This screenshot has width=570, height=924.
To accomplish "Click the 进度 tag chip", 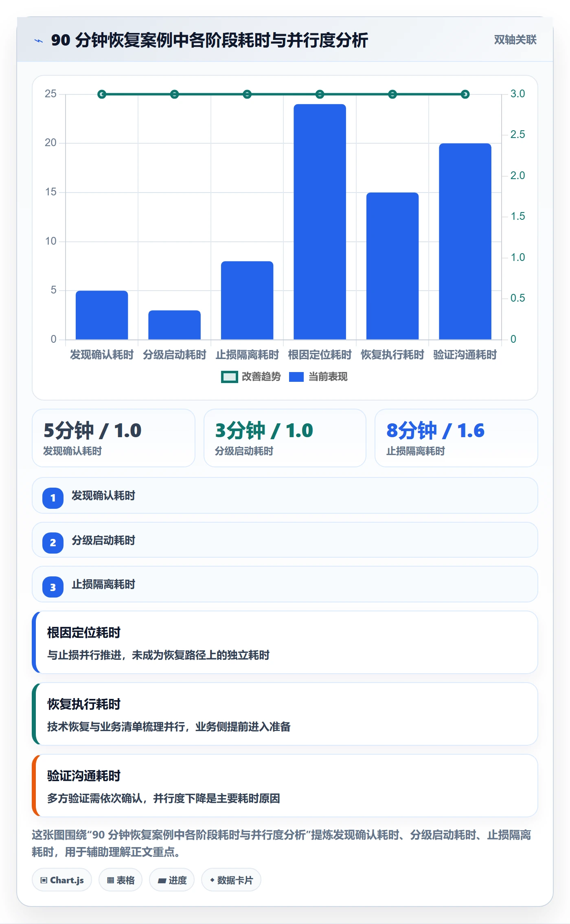I will [172, 880].
